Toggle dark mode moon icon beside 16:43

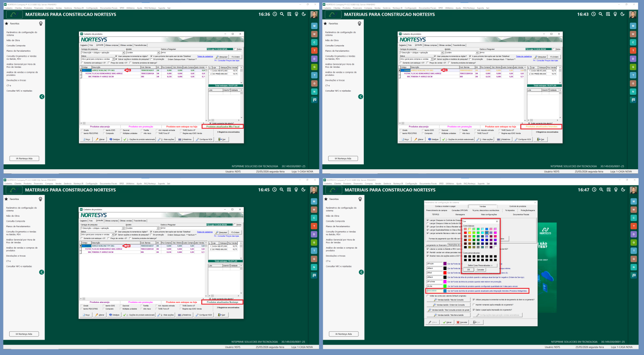click(623, 14)
